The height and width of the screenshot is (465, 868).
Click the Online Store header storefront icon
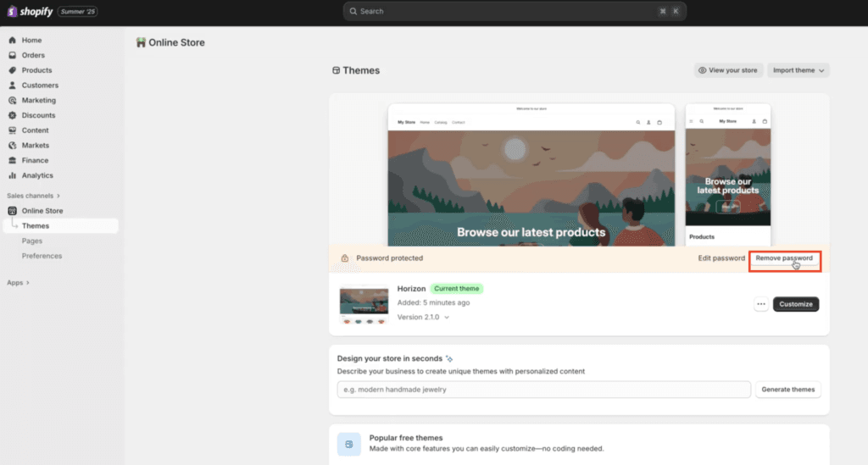click(142, 42)
